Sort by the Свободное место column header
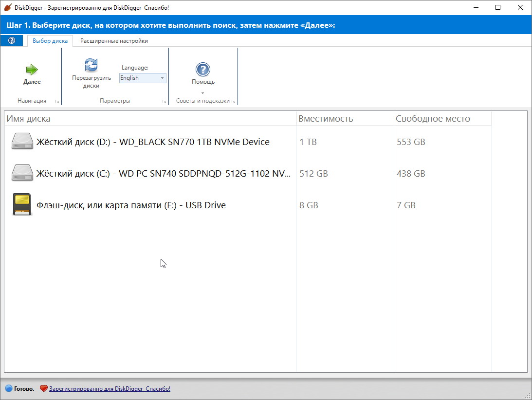The image size is (532, 400). pyautogui.click(x=433, y=119)
